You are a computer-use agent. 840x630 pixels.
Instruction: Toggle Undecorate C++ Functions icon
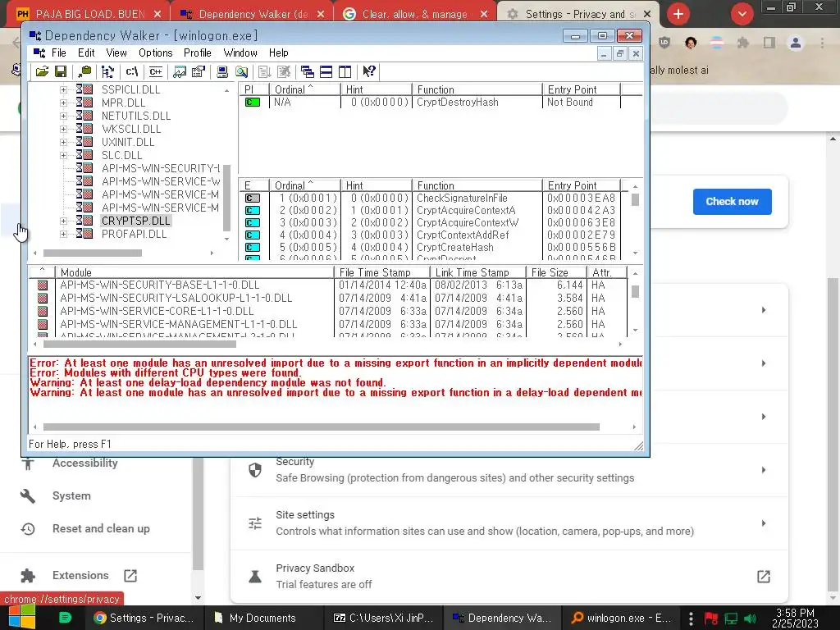click(x=155, y=72)
